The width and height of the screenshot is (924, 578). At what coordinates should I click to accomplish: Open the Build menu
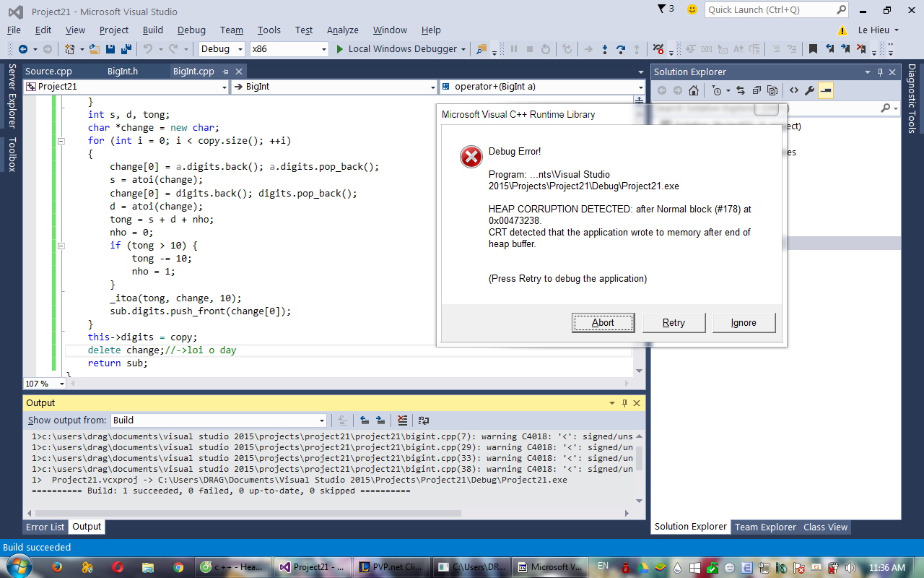click(152, 30)
